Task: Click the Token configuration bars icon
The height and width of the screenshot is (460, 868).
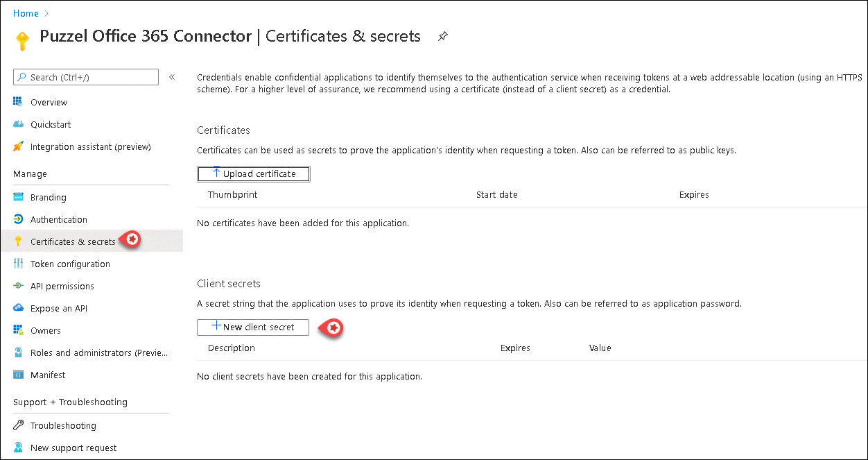Action: tap(18, 264)
